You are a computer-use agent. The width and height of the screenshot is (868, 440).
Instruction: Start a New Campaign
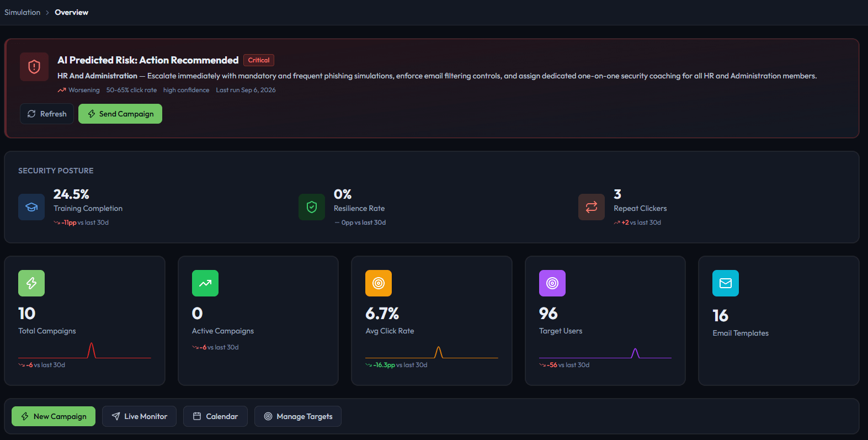point(54,416)
